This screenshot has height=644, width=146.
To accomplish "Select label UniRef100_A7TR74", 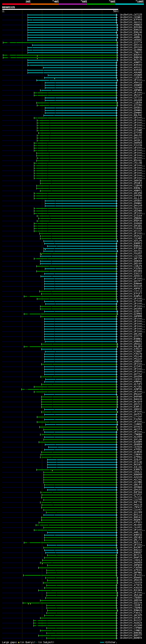I will (131, 585).
